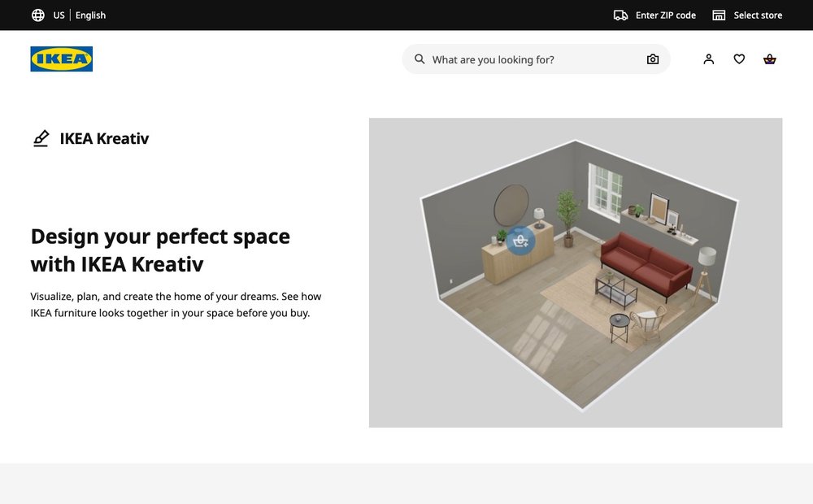Click the IKEA Kreativ title text
813x504 pixels.
tap(104, 138)
